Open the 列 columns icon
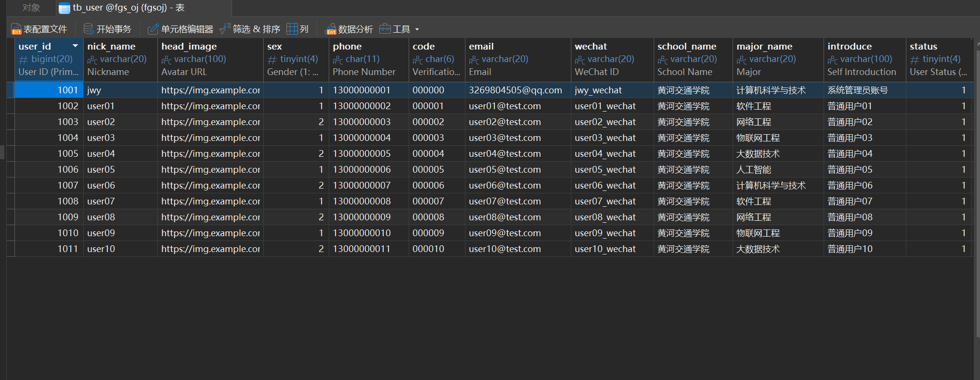The height and width of the screenshot is (380, 980). pos(292,29)
